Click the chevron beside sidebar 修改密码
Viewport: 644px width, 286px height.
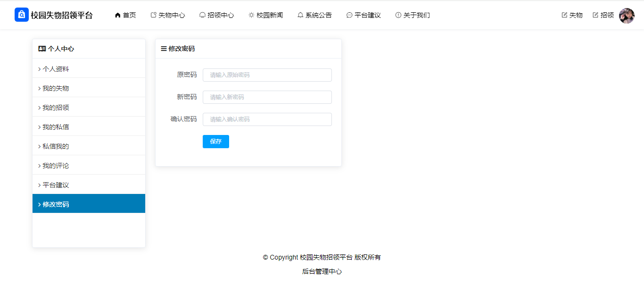tap(40, 204)
